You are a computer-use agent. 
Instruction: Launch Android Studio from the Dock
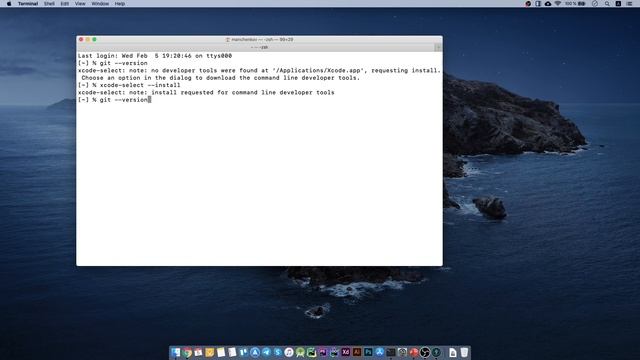[300, 352]
